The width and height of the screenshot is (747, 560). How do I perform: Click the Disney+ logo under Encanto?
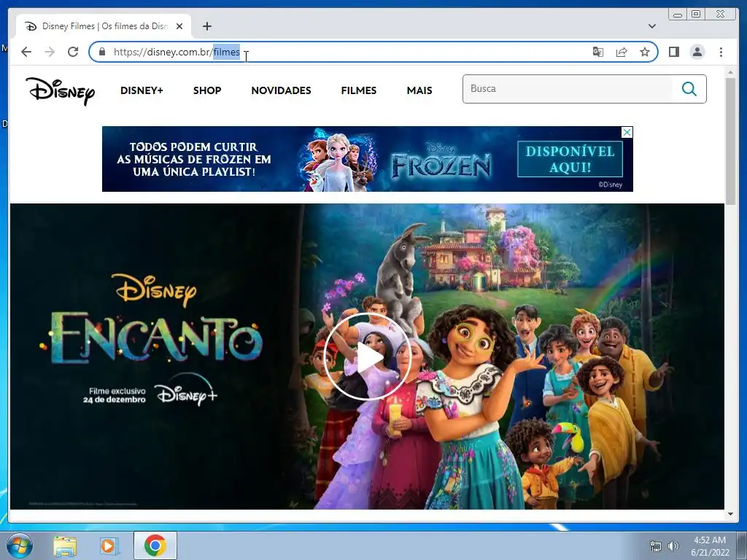tap(186, 389)
